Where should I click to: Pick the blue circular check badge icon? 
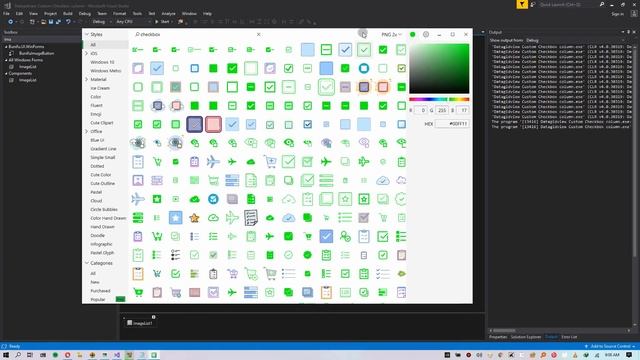pos(213,199)
